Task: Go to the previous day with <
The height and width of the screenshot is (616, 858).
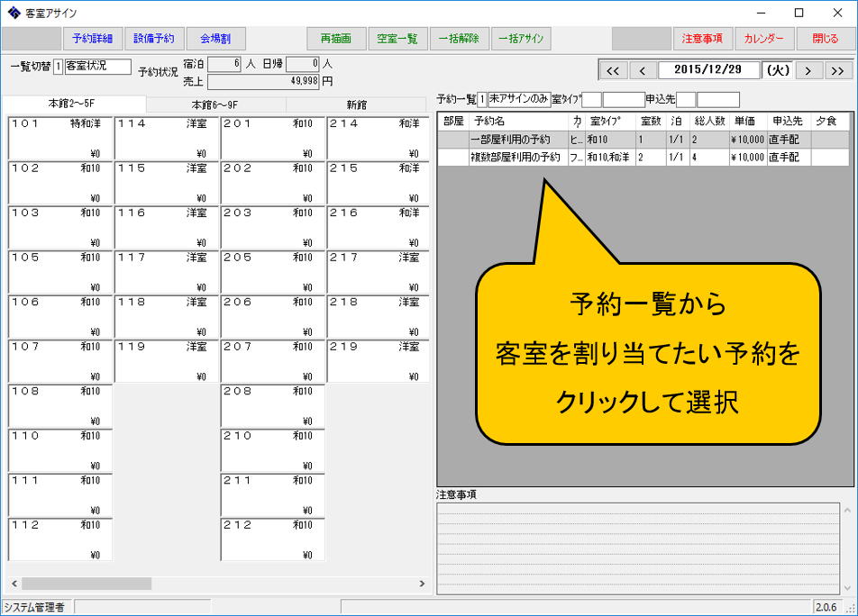Action: (643, 70)
